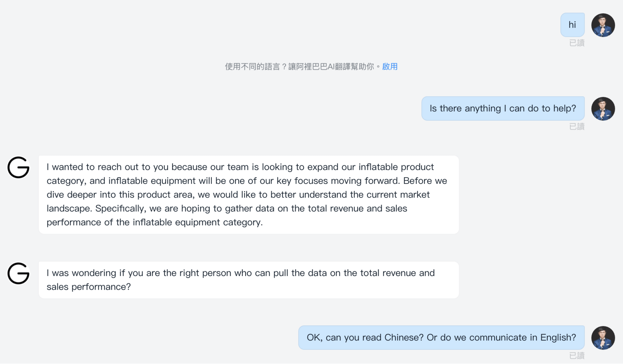Click the "hi" message bubble
The image size is (623, 364).
[572, 25]
